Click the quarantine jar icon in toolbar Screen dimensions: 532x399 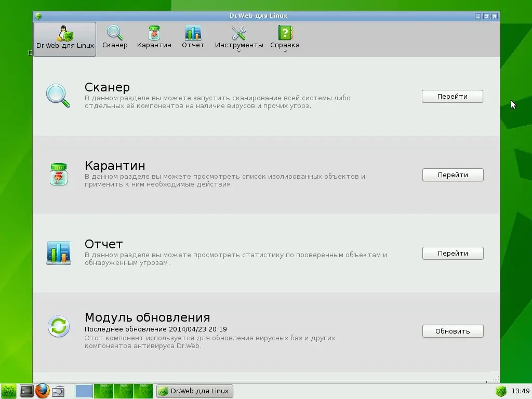(x=154, y=33)
